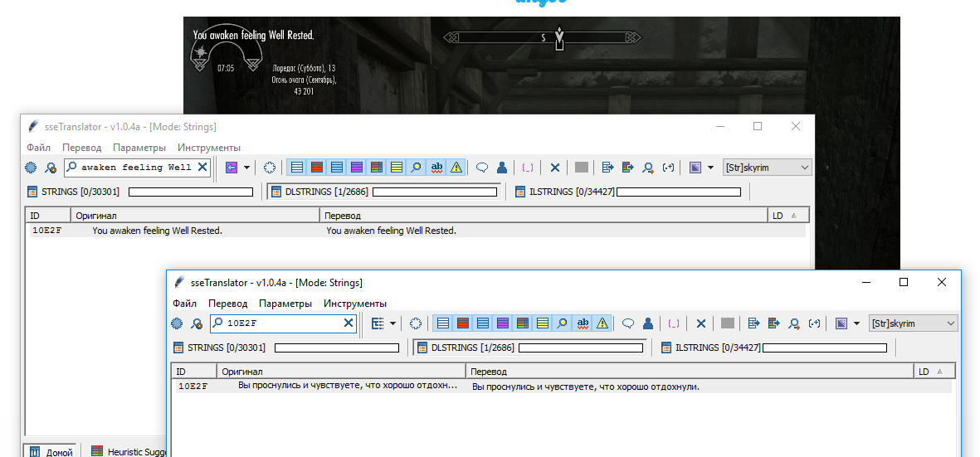Open Файл menu in front sseTranslator window
The height and width of the screenshot is (457, 980).
(x=184, y=304)
